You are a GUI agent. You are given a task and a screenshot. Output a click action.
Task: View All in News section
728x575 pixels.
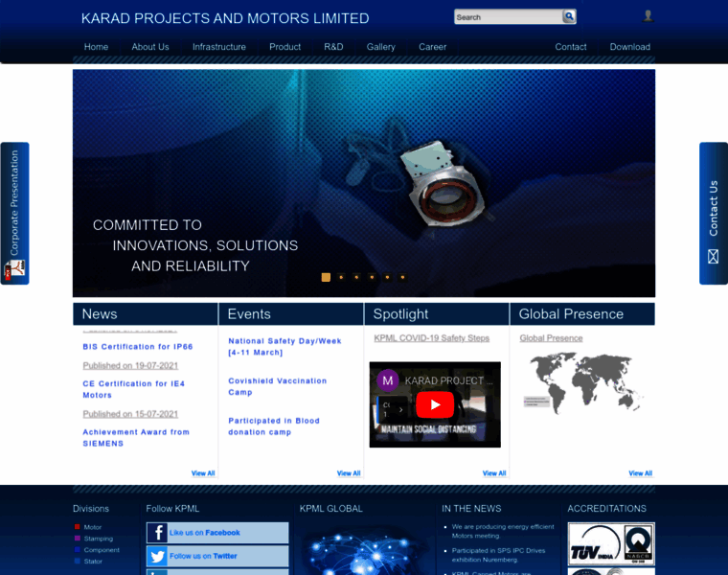click(203, 473)
